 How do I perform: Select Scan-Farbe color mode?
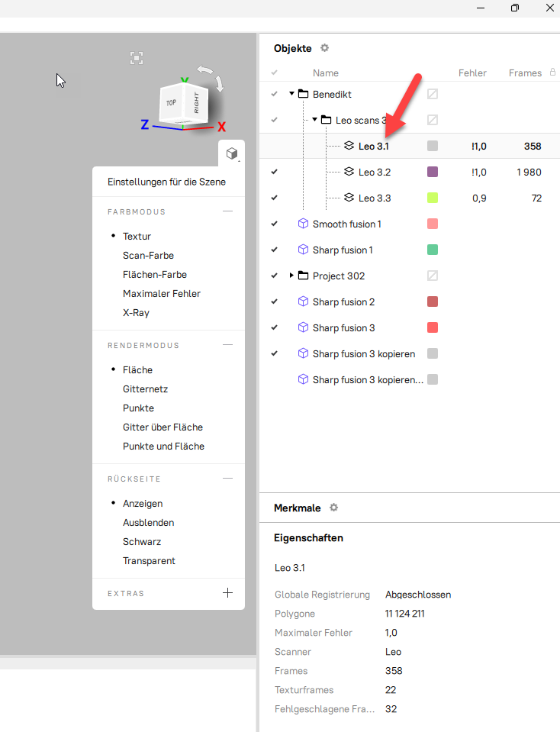click(149, 256)
